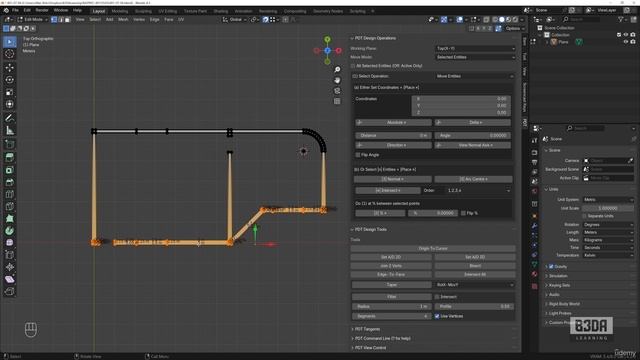The image size is (640, 360).
Task: Toggle snapping magnet in header
Action: [x=265, y=20]
